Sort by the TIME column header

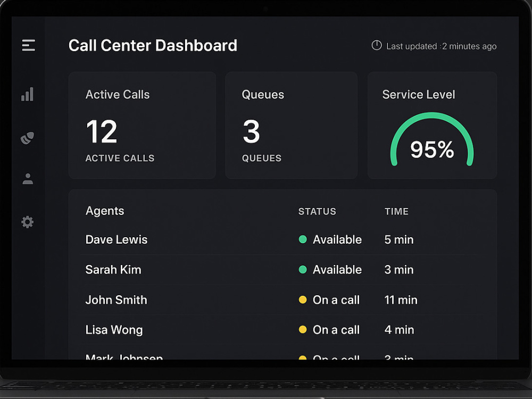pyautogui.click(x=397, y=211)
